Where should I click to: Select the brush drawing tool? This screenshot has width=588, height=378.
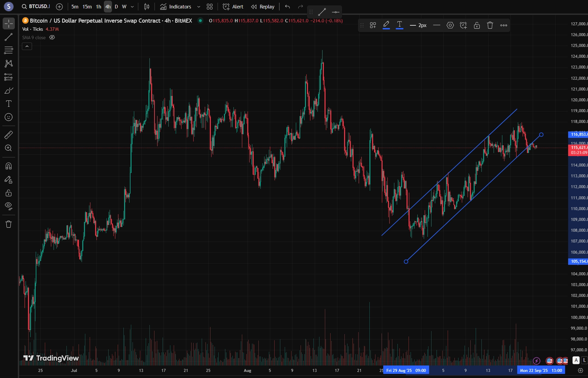coord(9,91)
